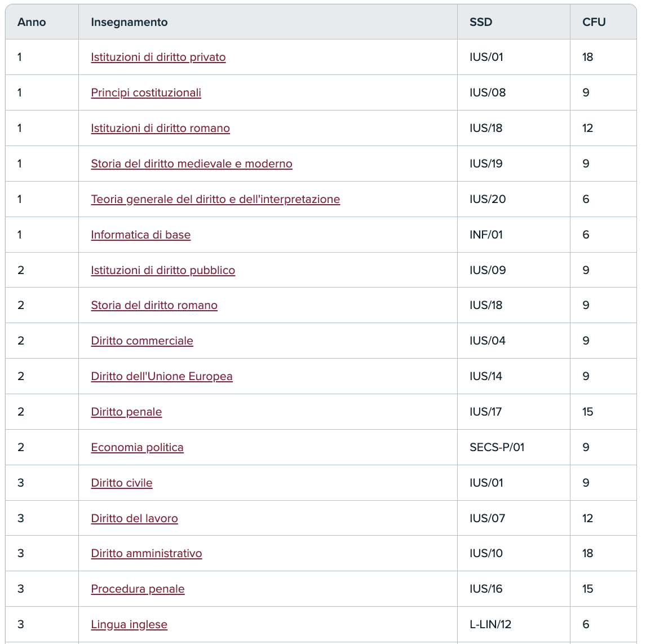Click the Diritto del lavoro link

(134, 518)
